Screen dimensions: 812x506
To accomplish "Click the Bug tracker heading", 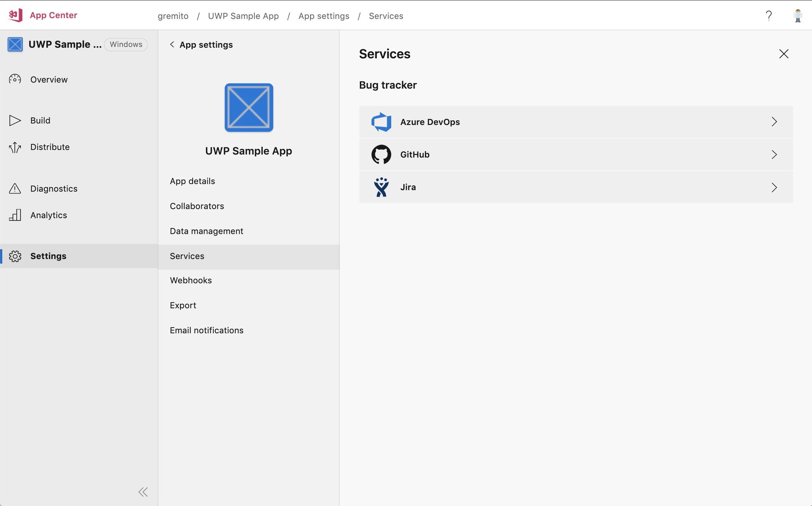I will click(388, 85).
